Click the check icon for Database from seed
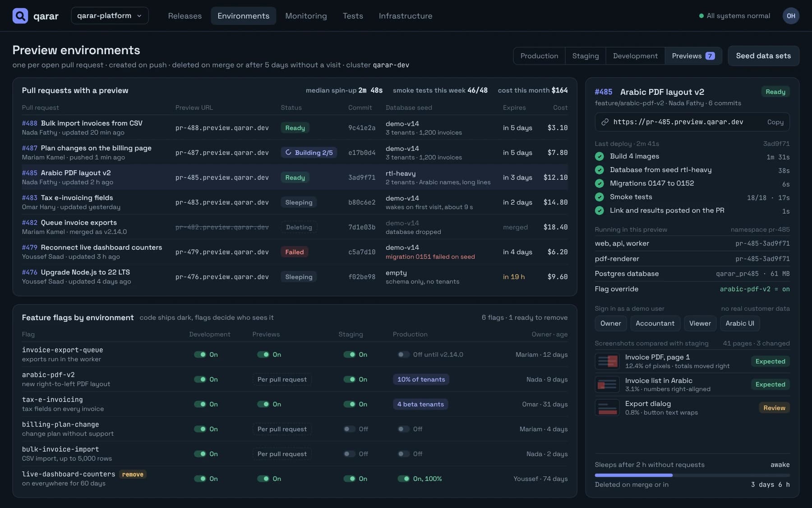Viewport: 812px width, 508px height. tap(600, 170)
